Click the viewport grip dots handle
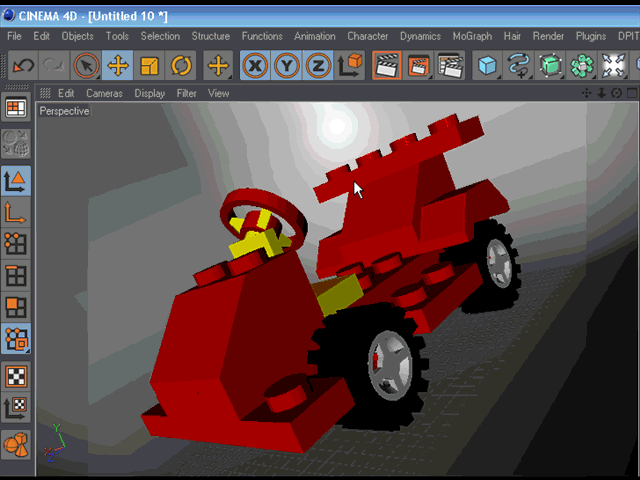The height and width of the screenshot is (480, 640). click(45, 93)
